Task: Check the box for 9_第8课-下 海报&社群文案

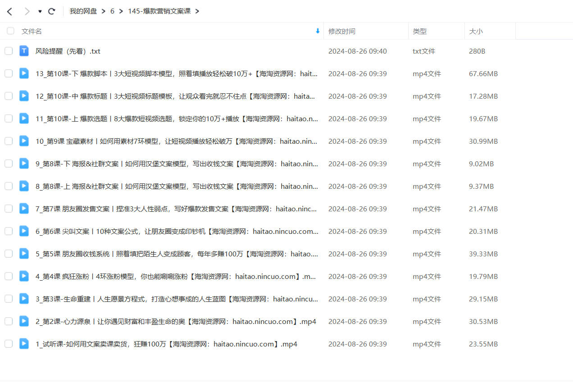Action: [9, 164]
